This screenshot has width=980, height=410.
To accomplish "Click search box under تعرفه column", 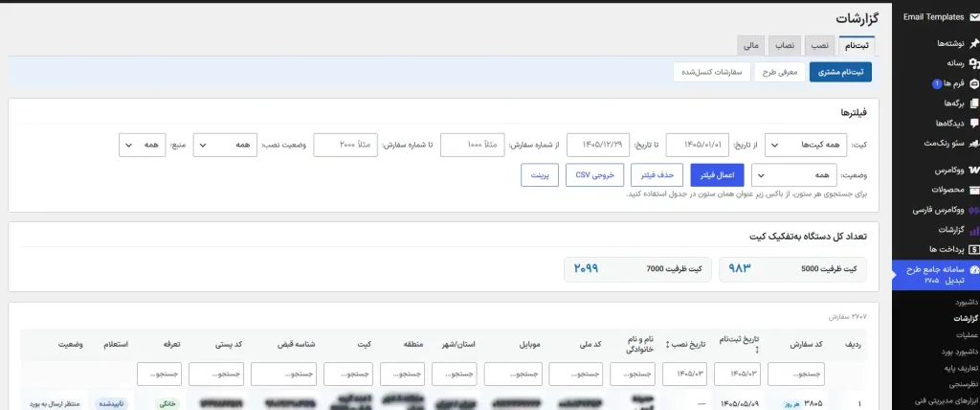I will pos(160,374).
